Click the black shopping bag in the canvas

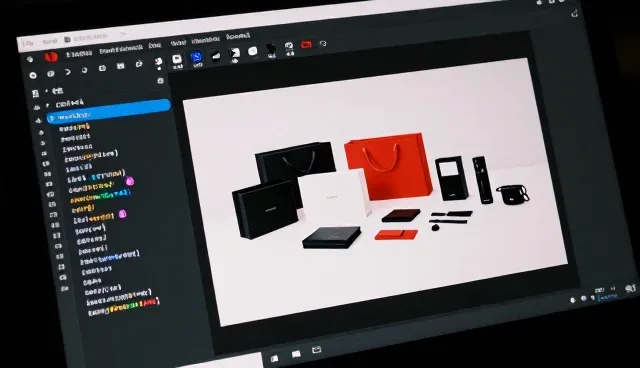pos(296,162)
